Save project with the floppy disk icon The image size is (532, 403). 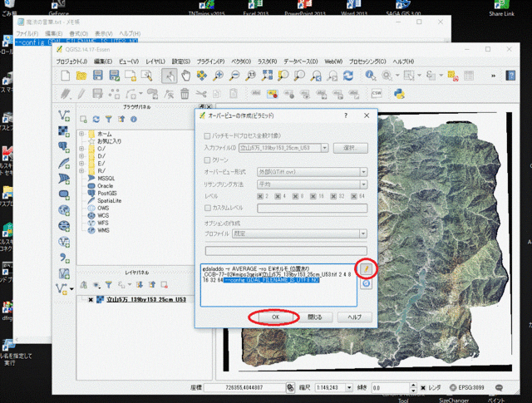click(98, 76)
